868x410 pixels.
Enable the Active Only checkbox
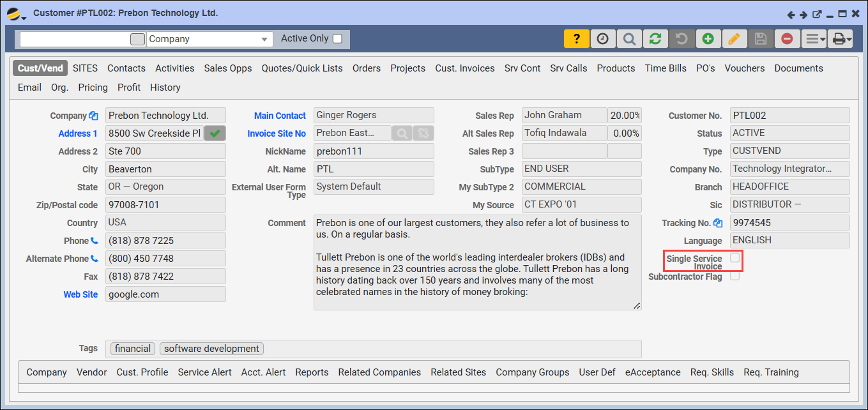coord(337,39)
